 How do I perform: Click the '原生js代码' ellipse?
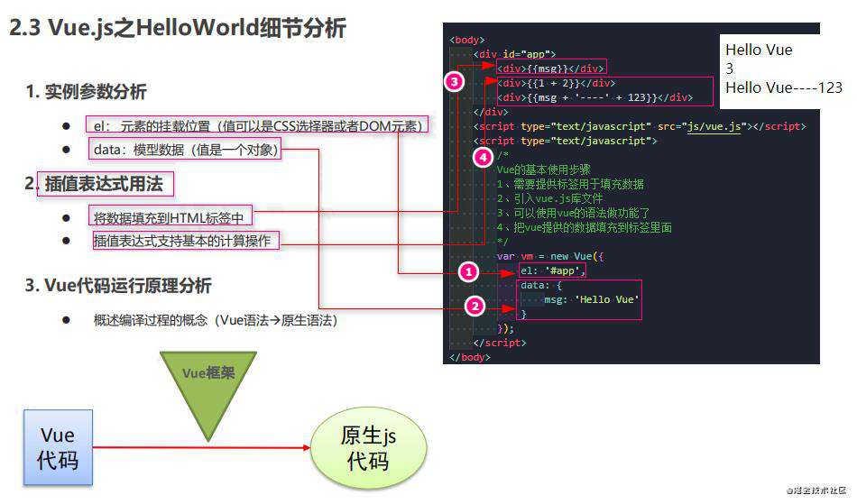point(368,448)
